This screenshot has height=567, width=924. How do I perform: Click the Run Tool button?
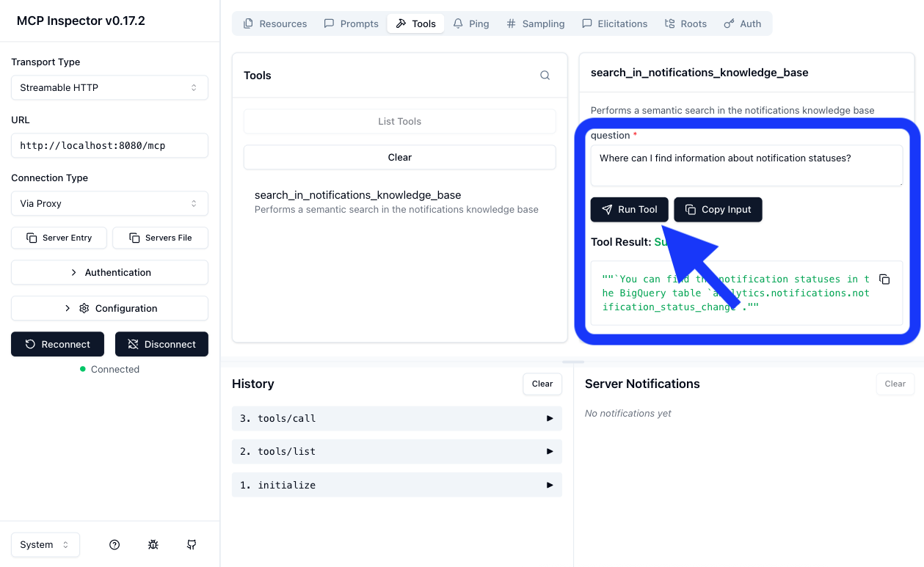pyautogui.click(x=629, y=209)
